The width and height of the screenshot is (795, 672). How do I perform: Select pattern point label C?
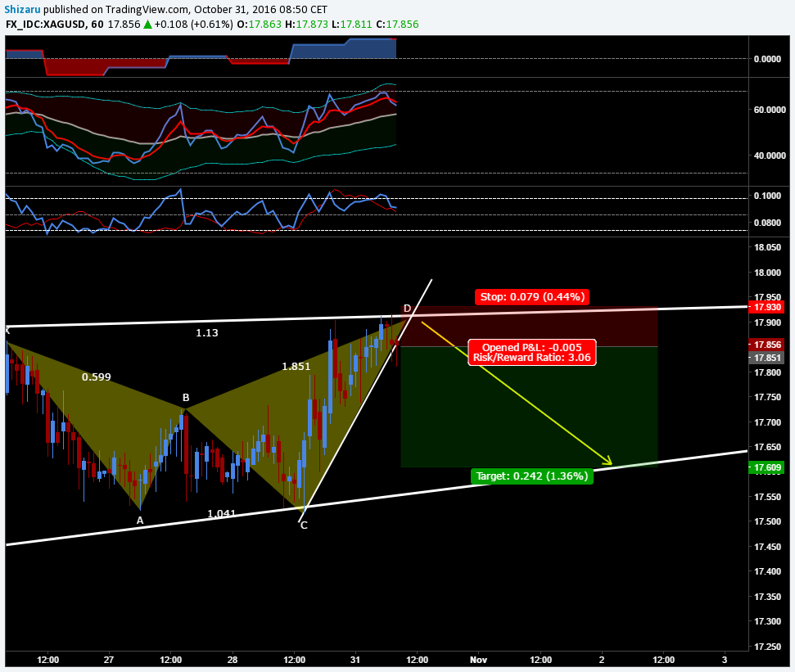(x=304, y=525)
